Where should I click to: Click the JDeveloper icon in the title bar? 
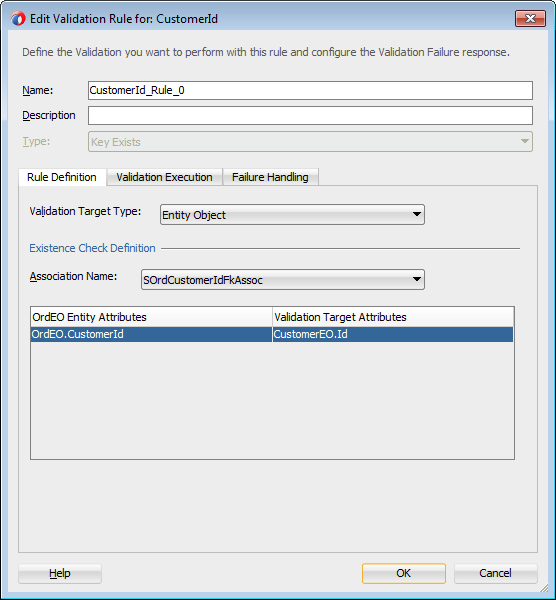pos(18,18)
